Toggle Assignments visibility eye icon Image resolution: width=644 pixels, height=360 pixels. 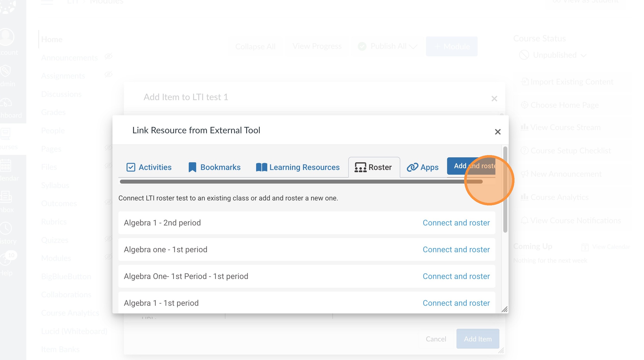click(x=108, y=75)
